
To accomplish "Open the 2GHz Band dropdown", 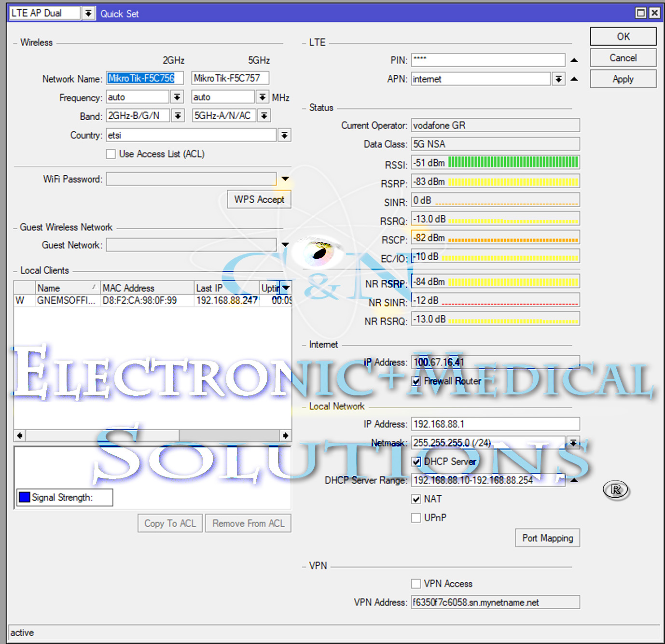I will pos(178,116).
